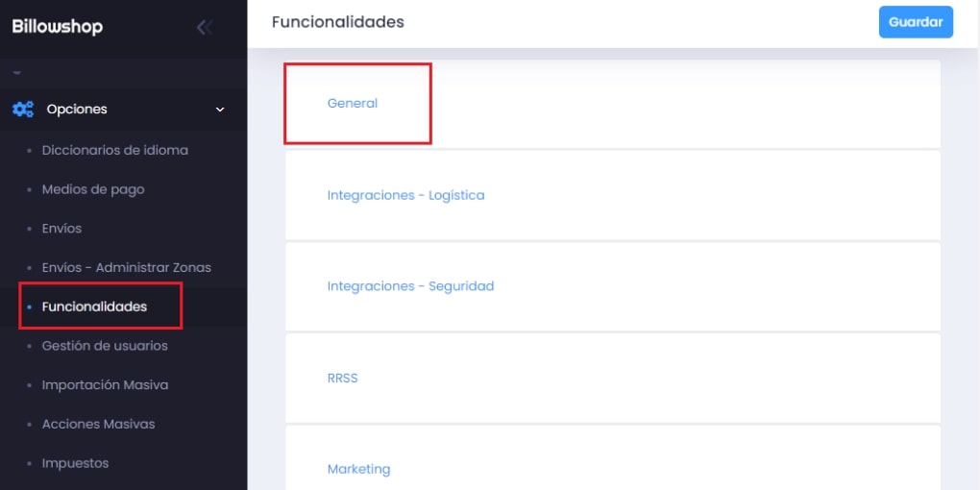Viewport: 980px width, 490px height.
Task: Click the Opciones gears icon
Action: coord(22,110)
